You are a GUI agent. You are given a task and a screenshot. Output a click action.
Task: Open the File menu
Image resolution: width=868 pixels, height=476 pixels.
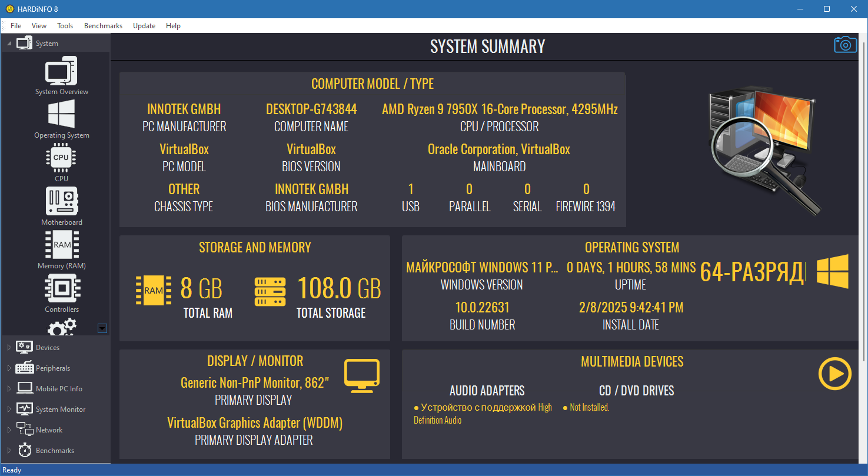pos(16,26)
